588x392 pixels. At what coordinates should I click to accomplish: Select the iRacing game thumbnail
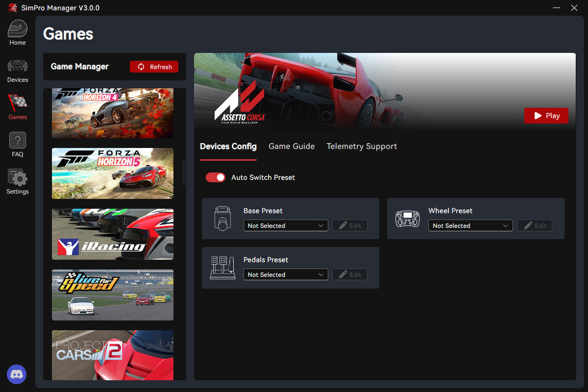pos(113,234)
